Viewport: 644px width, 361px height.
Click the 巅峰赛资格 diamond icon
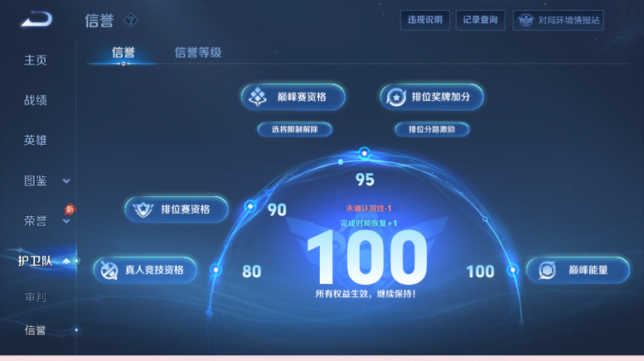pyautogui.click(x=258, y=97)
